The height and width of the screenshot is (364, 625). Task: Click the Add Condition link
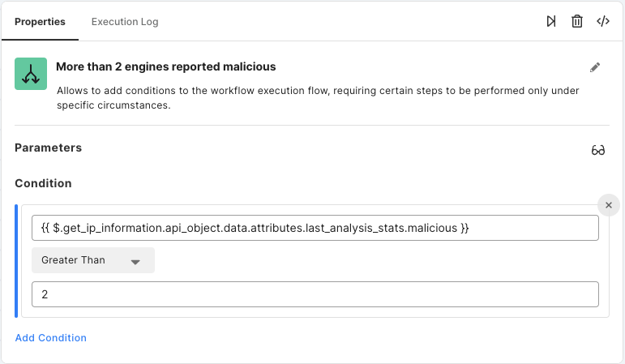(50, 338)
